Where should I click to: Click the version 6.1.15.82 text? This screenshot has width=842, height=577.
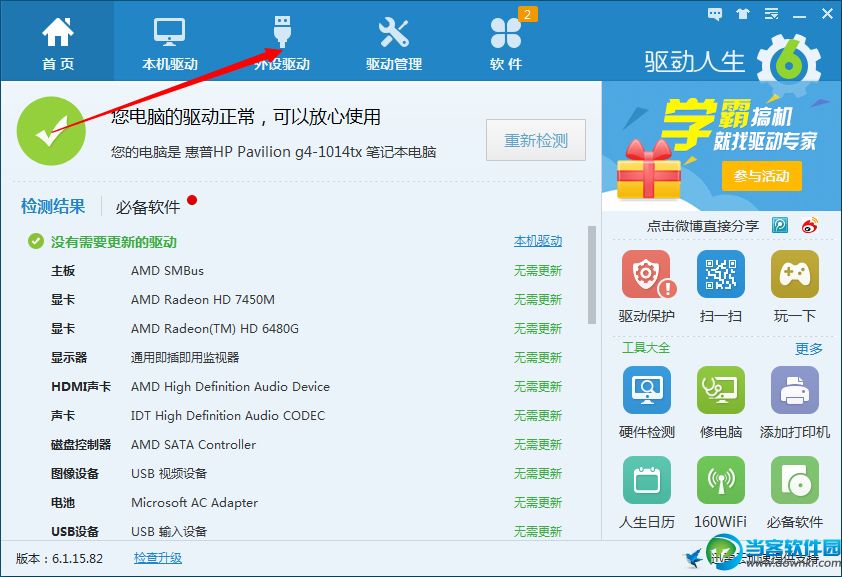(60, 558)
